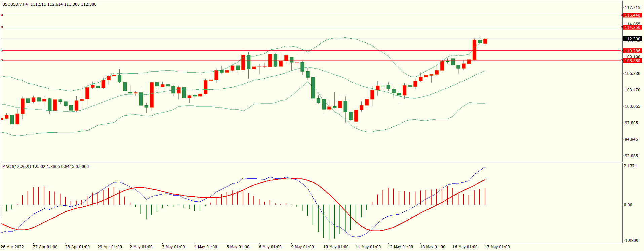Image resolution: width=644 pixels, height=251 pixels.
Task: Select left handle of the 110.286 line
Action: tap(2, 51)
